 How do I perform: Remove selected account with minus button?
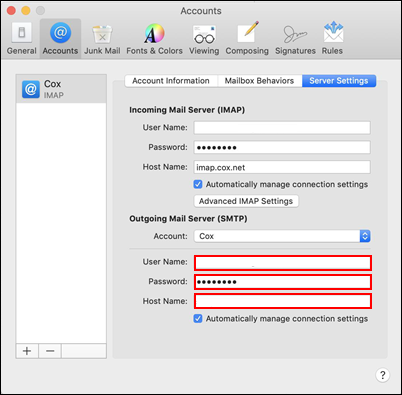[50, 351]
